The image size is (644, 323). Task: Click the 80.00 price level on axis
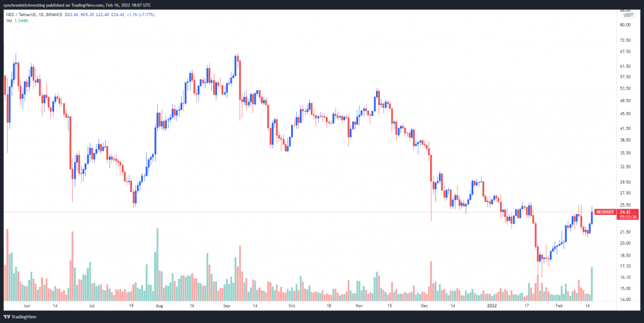point(625,24)
